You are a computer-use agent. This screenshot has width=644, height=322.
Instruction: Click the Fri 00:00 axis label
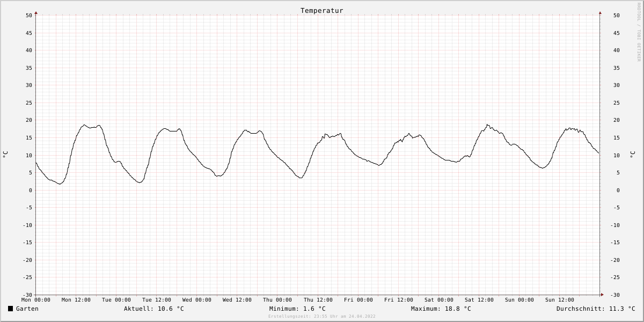[358, 300]
